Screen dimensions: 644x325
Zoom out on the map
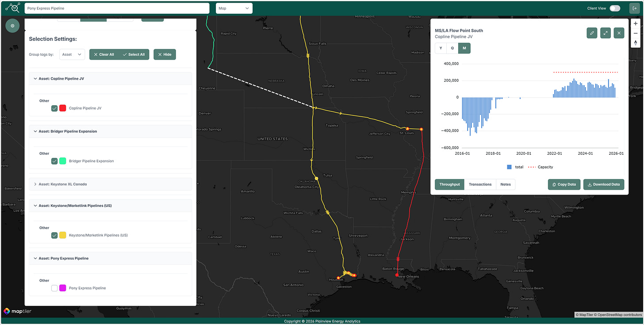click(636, 33)
